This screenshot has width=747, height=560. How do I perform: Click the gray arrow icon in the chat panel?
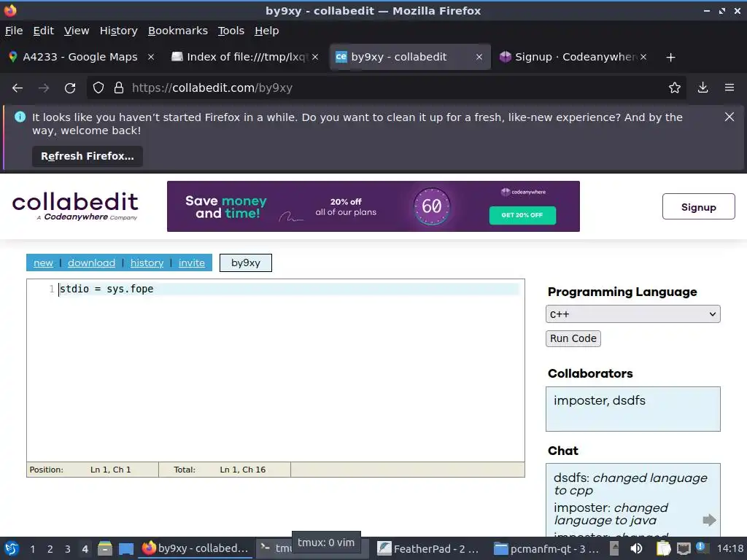tap(709, 519)
